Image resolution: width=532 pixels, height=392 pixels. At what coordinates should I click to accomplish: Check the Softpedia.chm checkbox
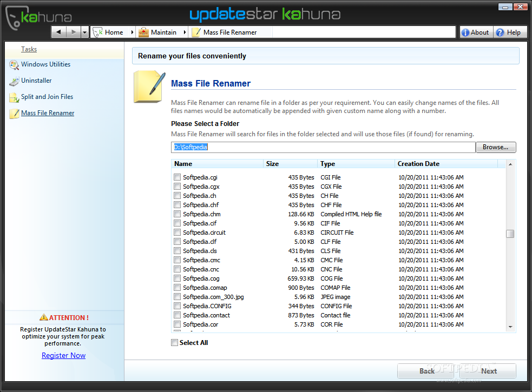(177, 214)
